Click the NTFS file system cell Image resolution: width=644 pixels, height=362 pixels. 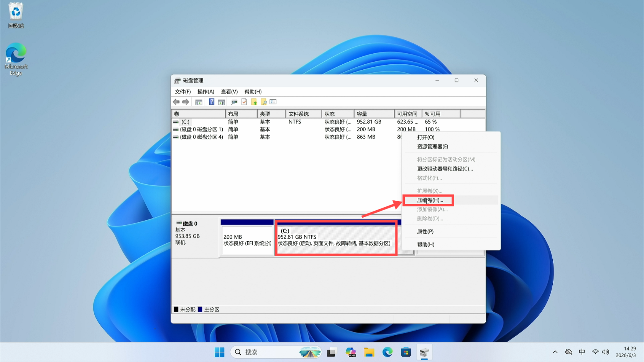coord(295,122)
